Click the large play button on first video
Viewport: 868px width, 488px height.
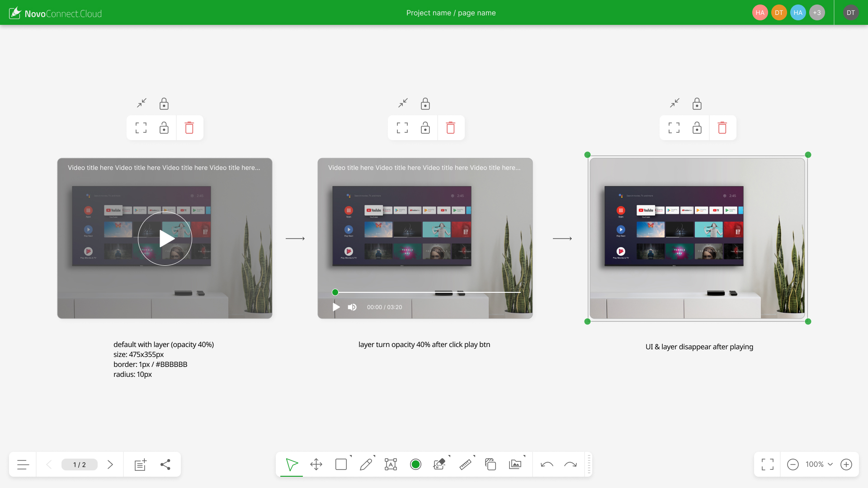pyautogui.click(x=165, y=239)
